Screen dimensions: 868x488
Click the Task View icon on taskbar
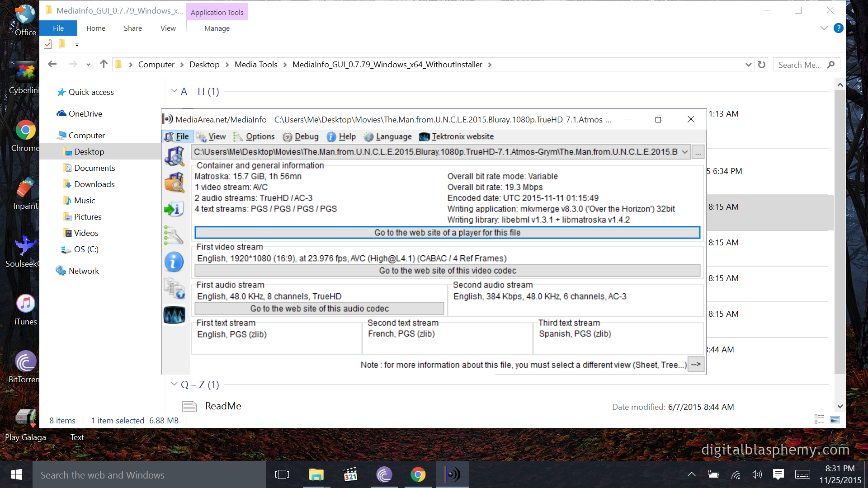coord(282,474)
